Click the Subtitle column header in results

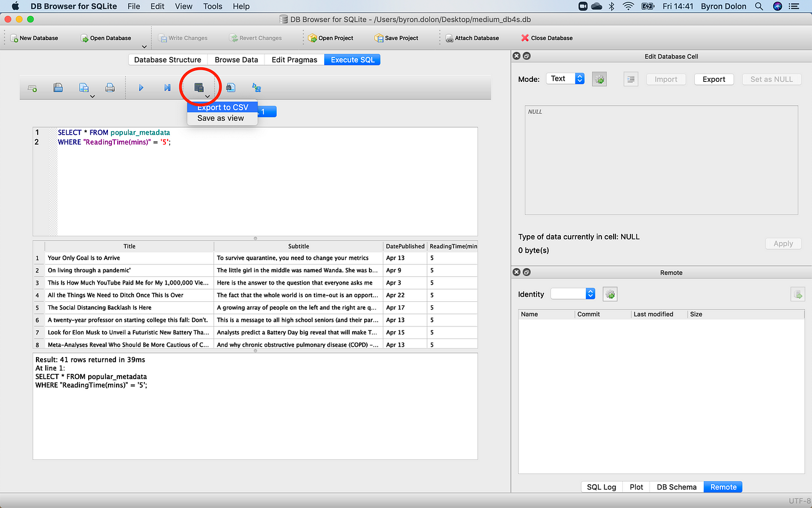click(x=299, y=246)
